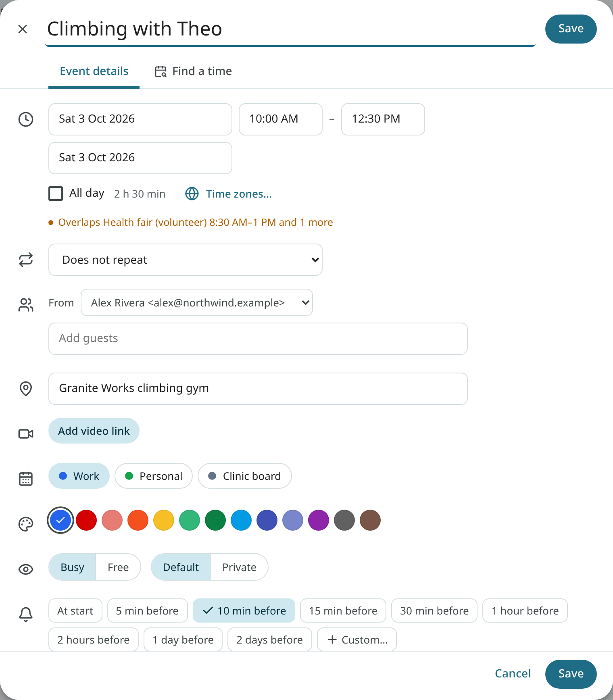This screenshot has width=613, height=700.
Task: Select the Personal calendar chip
Action: pos(154,476)
